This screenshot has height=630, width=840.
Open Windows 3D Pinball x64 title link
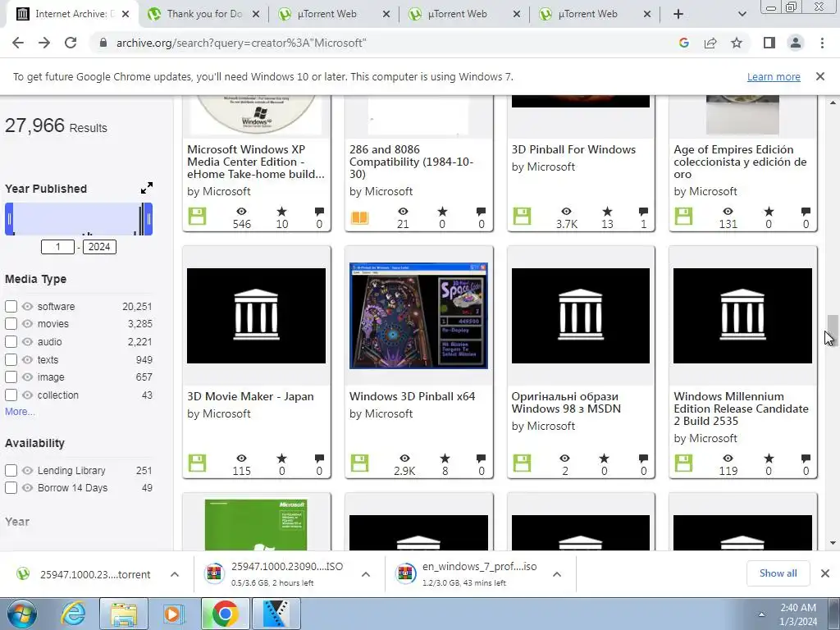(x=412, y=396)
